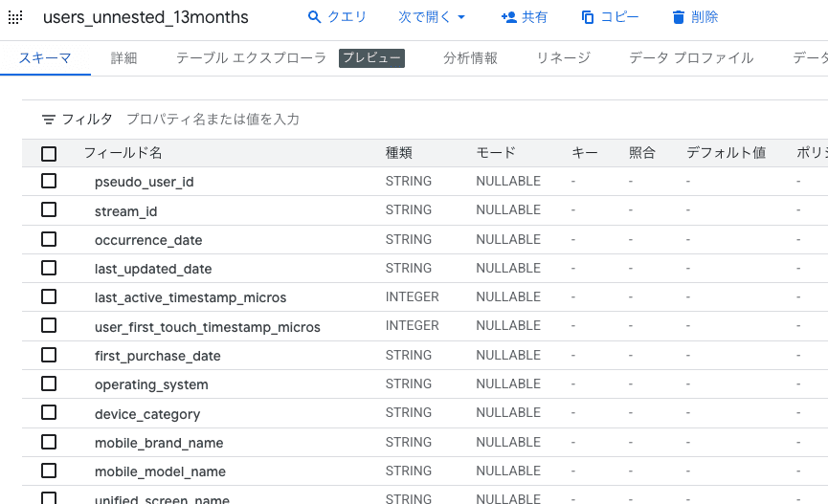The height and width of the screenshot is (504, 828).
Task: Open the 次で開く dropdown menu
Action: point(431,17)
